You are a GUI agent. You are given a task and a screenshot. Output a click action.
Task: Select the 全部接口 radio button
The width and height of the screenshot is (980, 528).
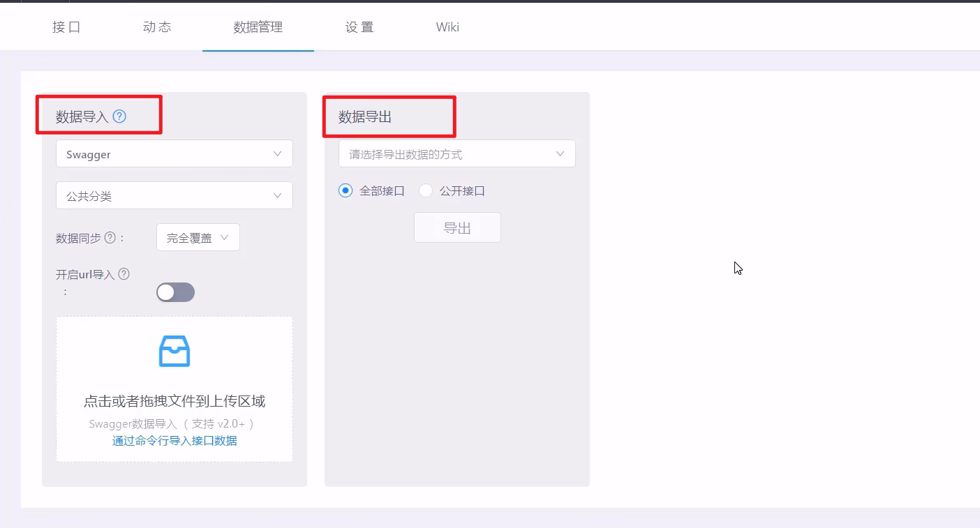click(x=345, y=190)
